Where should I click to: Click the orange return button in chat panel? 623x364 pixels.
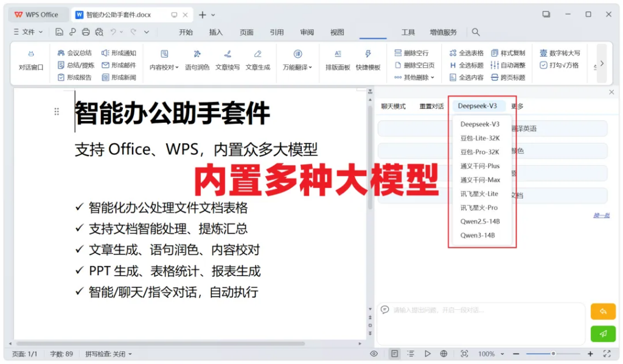pos(603,311)
